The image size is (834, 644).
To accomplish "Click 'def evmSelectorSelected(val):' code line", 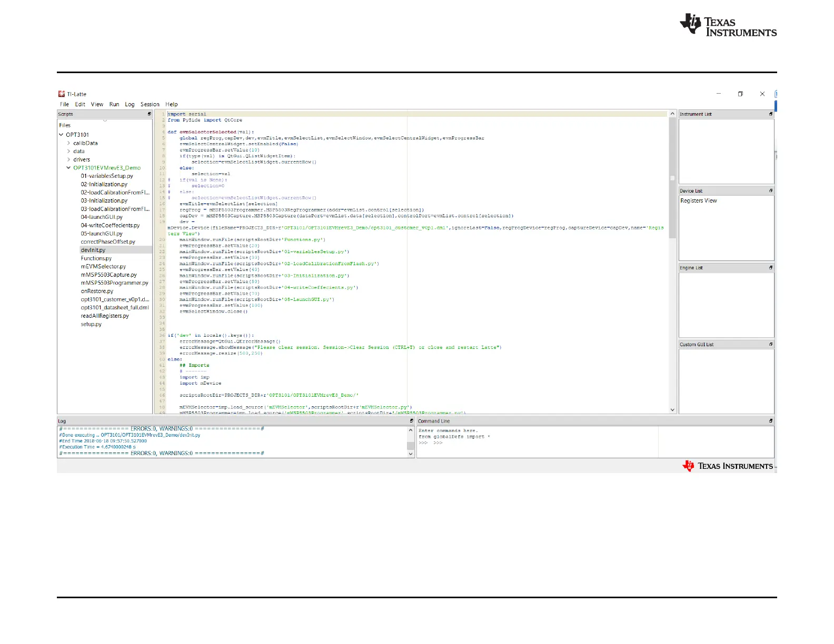I will [x=211, y=132].
